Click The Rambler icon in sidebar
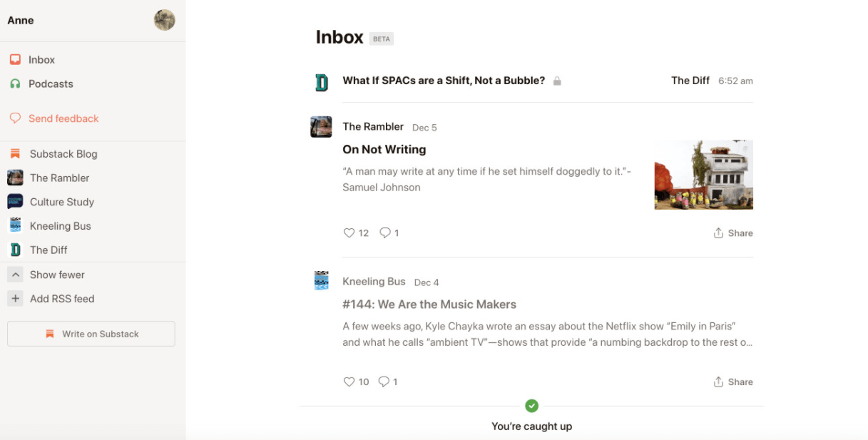868x440 pixels. [15, 178]
